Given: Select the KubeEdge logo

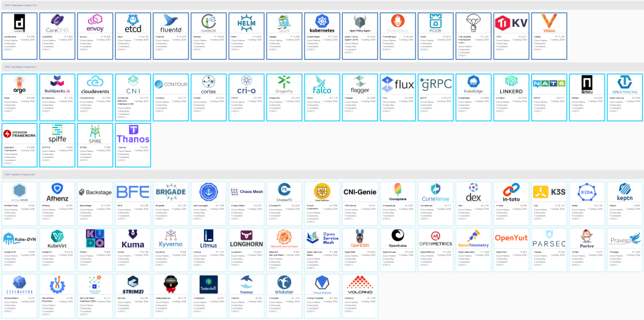Looking at the screenshot, I should (x=473, y=85).
